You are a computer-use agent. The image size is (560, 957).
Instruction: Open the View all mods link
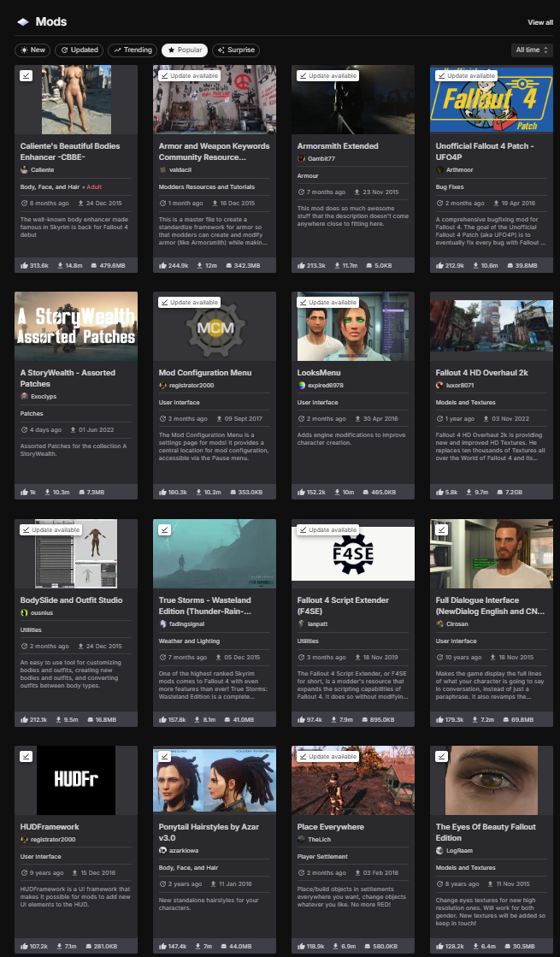coord(539,22)
